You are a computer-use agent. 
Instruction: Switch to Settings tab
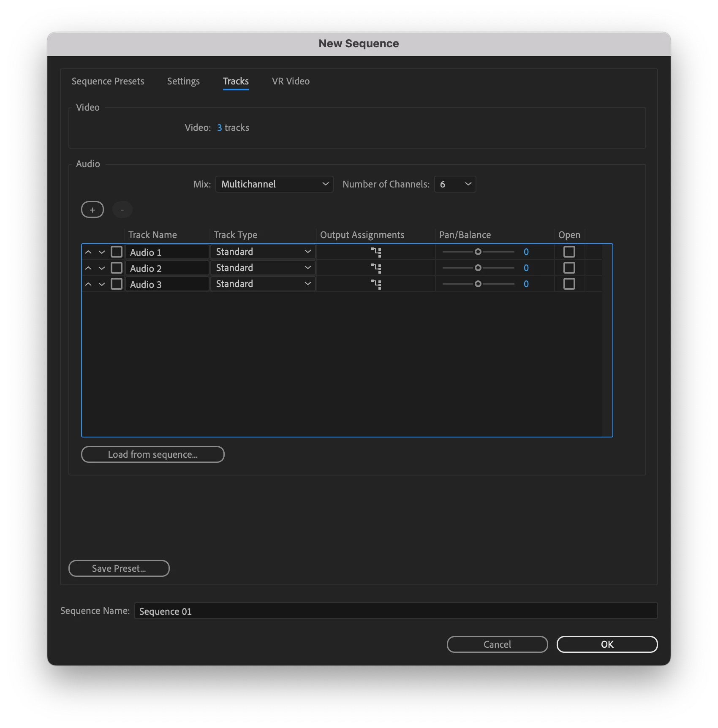[x=183, y=81]
